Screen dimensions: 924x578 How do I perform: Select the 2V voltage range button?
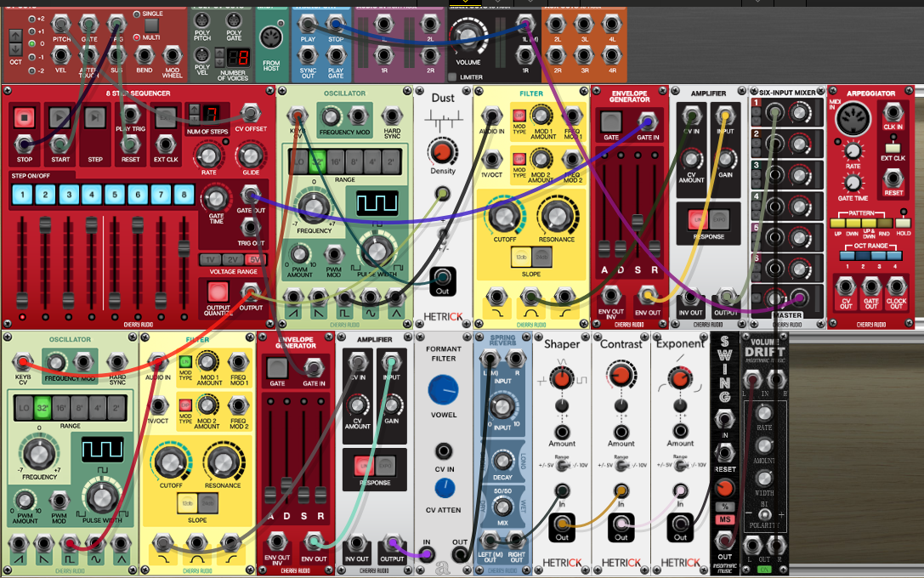232,260
